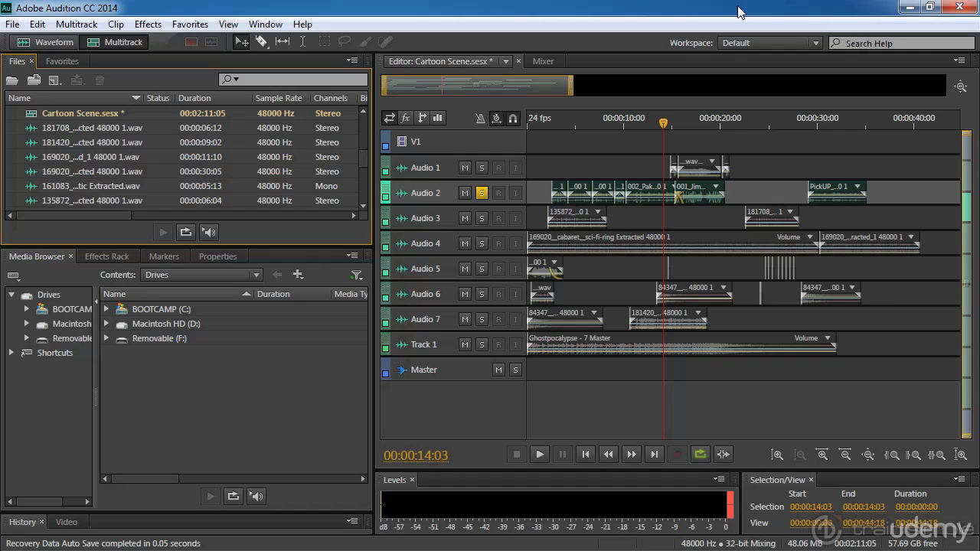The height and width of the screenshot is (551, 980).
Task: Click the Play button in transport
Action: (x=540, y=454)
